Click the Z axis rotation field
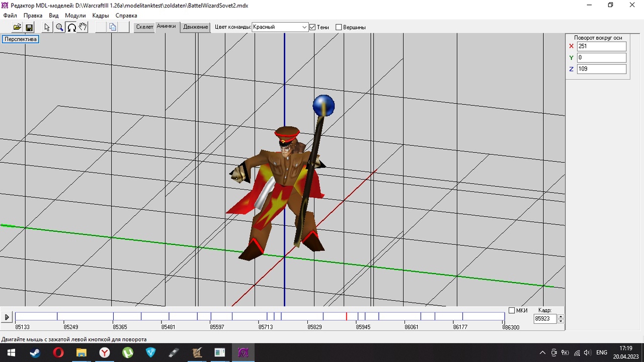The height and width of the screenshot is (362, 644). click(x=601, y=69)
